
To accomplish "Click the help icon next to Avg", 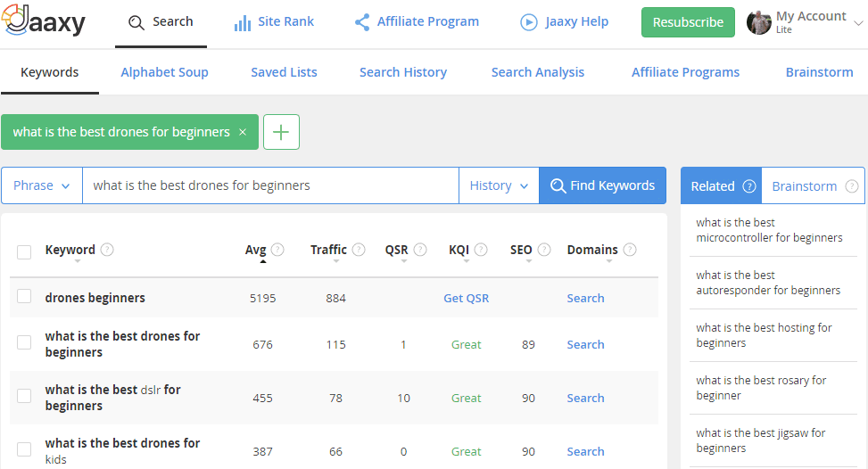I will 278,250.
